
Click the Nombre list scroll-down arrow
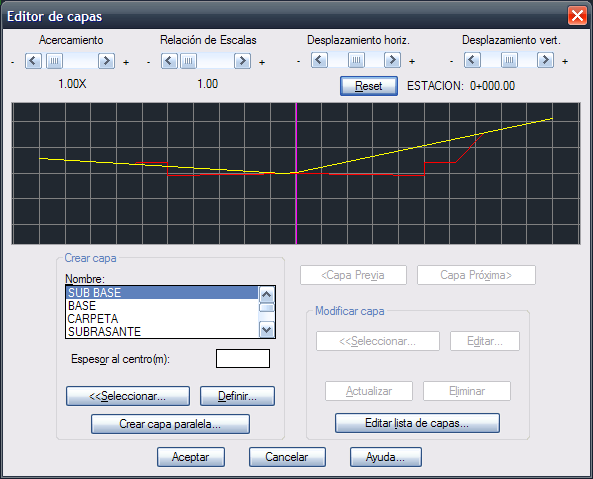[x=267, y=330]
